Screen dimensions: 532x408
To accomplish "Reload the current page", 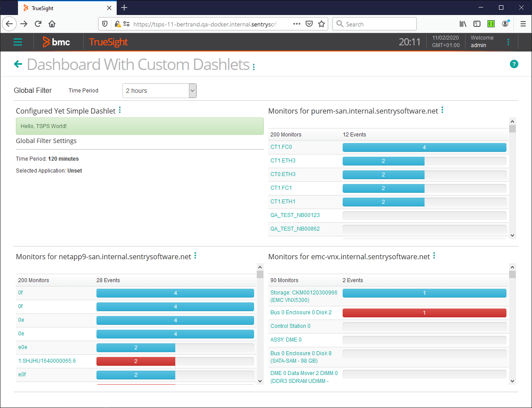I will [38, 24].
